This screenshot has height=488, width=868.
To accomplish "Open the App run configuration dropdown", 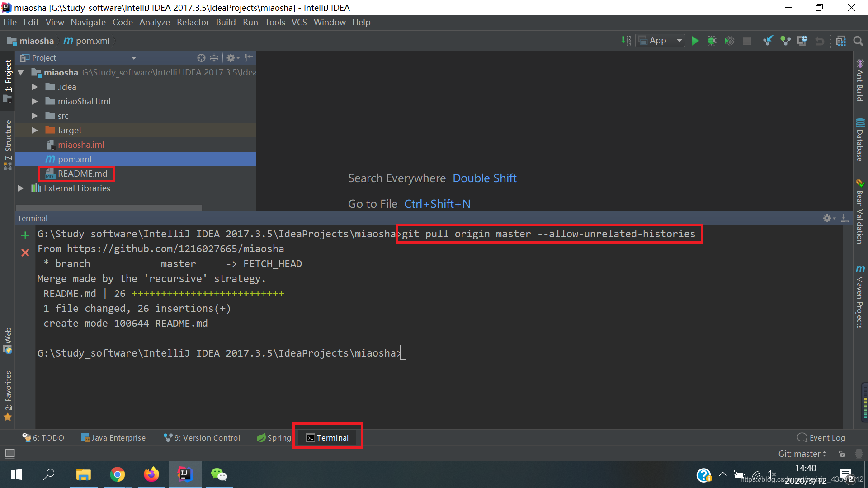I will click(x=660, y=41).
